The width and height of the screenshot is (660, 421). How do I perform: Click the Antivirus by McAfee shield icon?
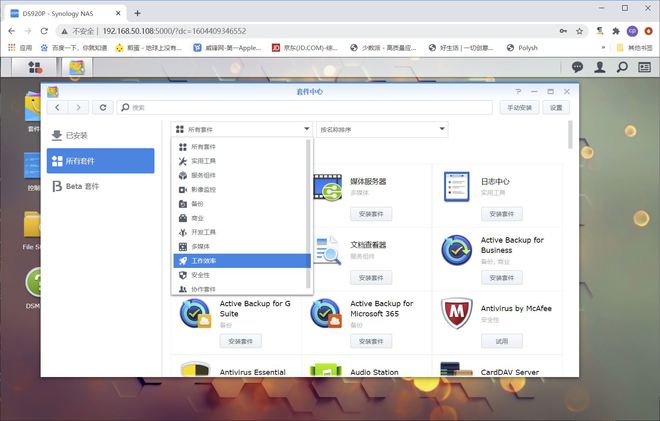click(457, 313)
